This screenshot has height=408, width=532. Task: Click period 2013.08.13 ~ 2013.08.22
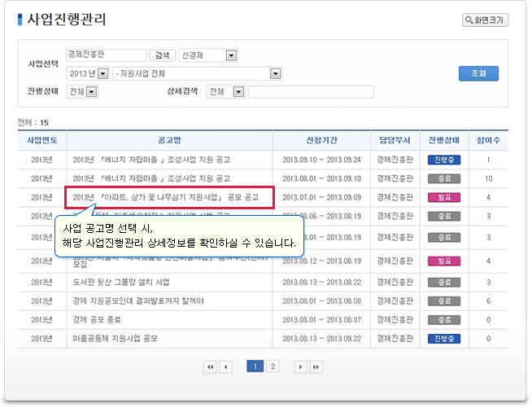321,283
